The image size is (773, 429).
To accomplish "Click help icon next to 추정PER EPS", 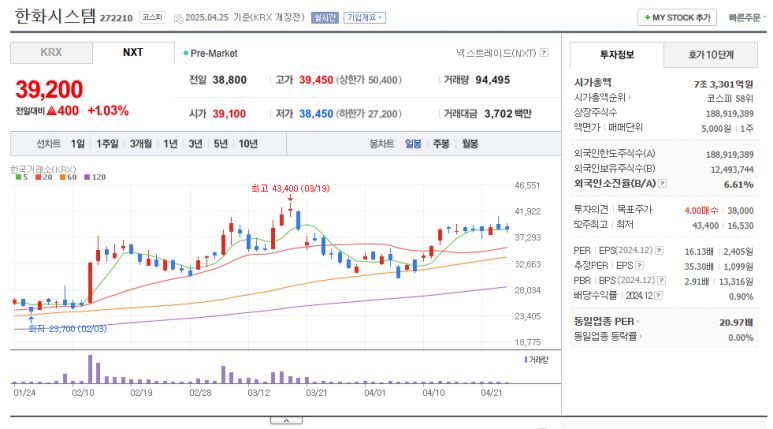I will pos(639,265).
